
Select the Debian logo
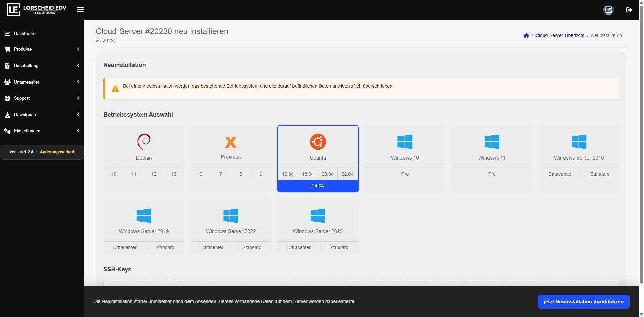(x=144, y=142)
